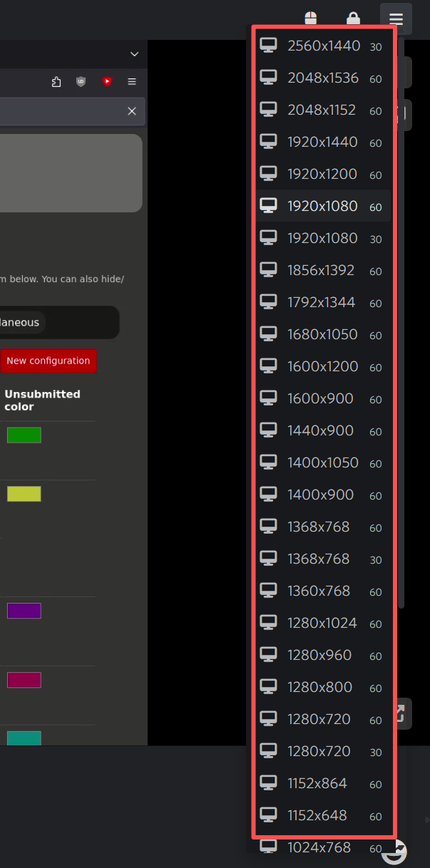Pick 1600x900 at 60 from list
Image resolution: width=430 pixels, height=868 pixels.
(x=323, y=399)
